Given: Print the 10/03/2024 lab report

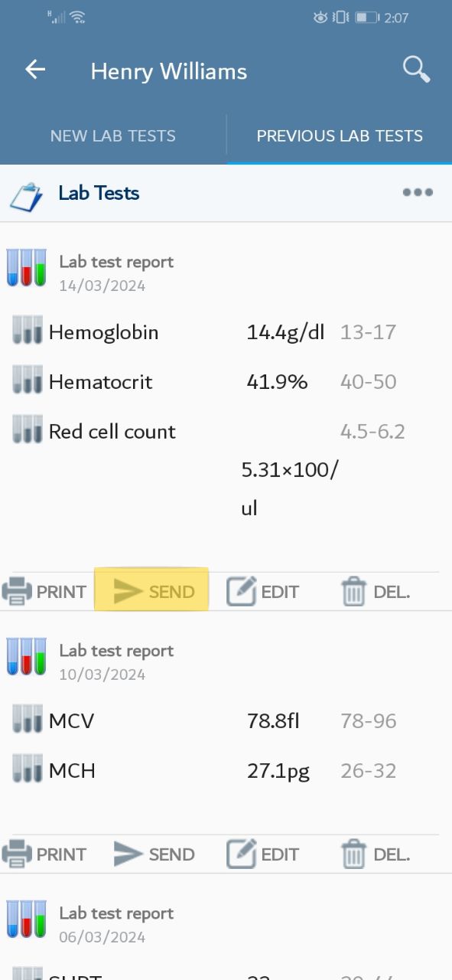Looking at the screenshot, I should (x=44, y=854).
